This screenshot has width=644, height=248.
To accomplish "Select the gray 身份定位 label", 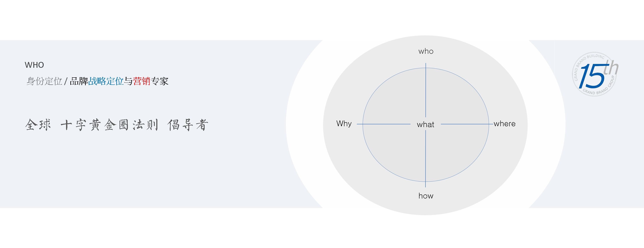I will click(x=44, y=81).
